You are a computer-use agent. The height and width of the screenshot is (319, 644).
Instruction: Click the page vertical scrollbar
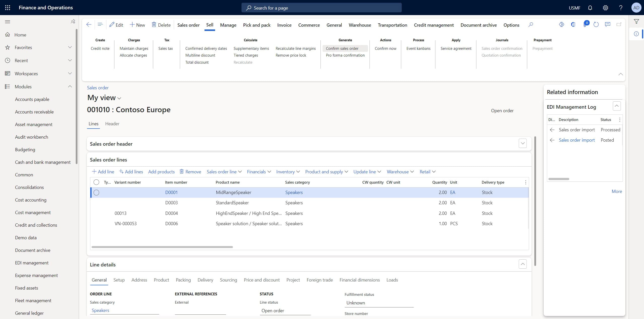[535, 201]
